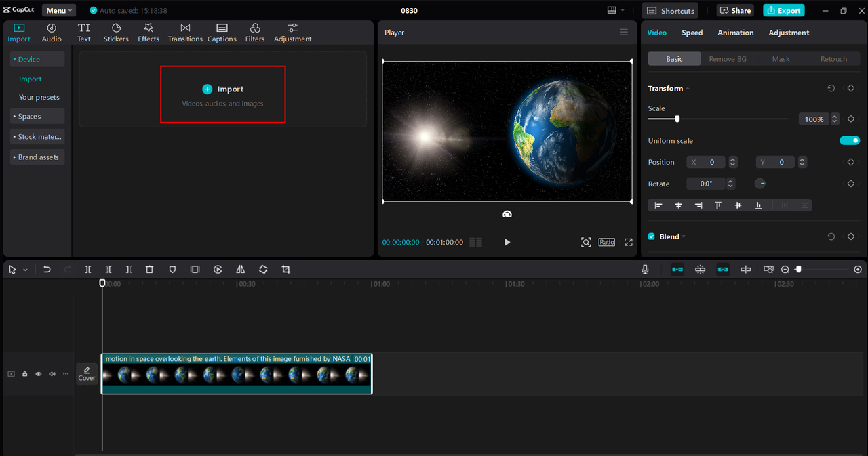The height and width of the screenshot is (456, 868).
Task: Click the Cover edit button
Action: [87, 373]
